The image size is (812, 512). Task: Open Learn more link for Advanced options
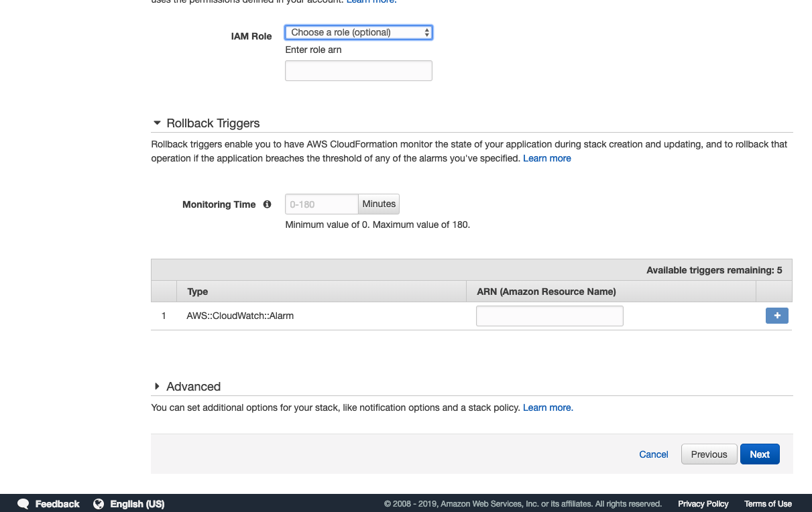[548, 407]
